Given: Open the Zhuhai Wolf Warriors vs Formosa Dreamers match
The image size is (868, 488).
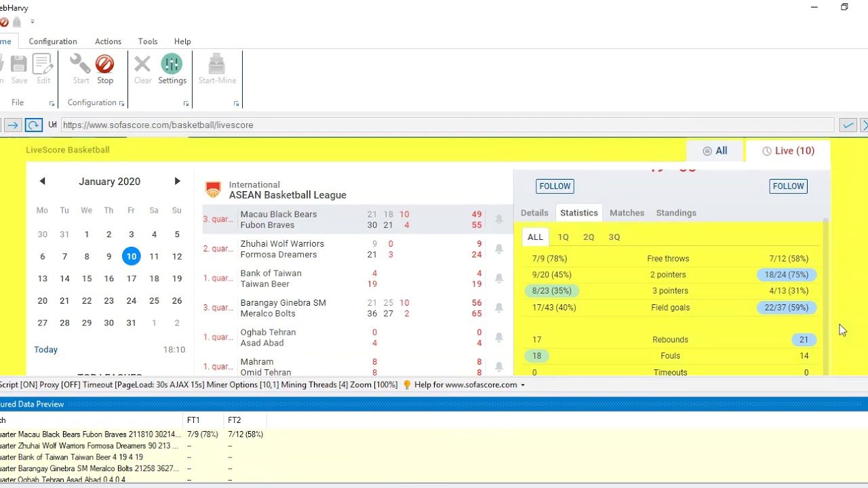Looking at the screenshot, I should (x=357, y=249).
